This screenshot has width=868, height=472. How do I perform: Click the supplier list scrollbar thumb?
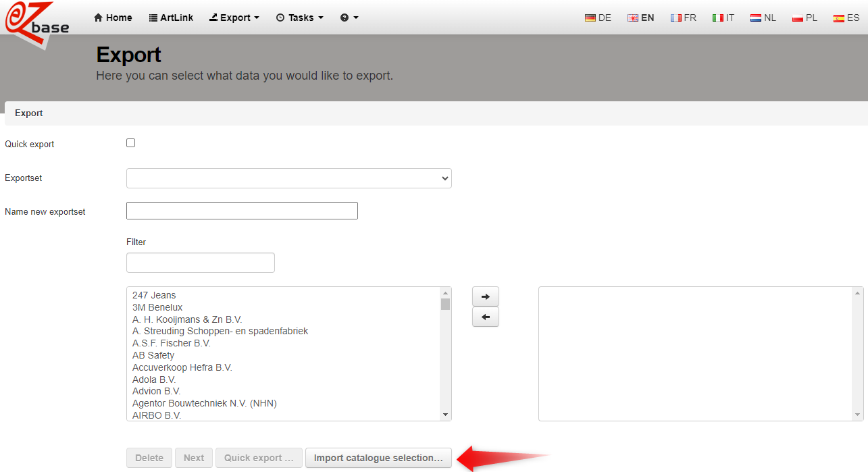point(445,304)
